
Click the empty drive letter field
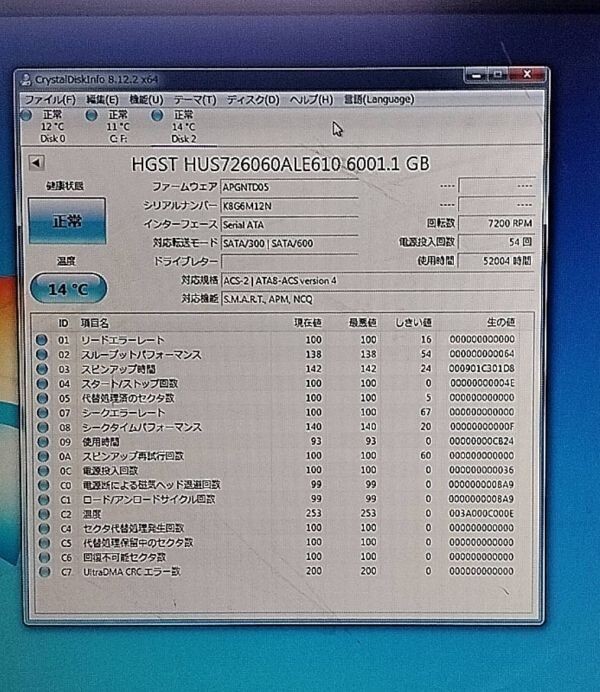(289, 262)
